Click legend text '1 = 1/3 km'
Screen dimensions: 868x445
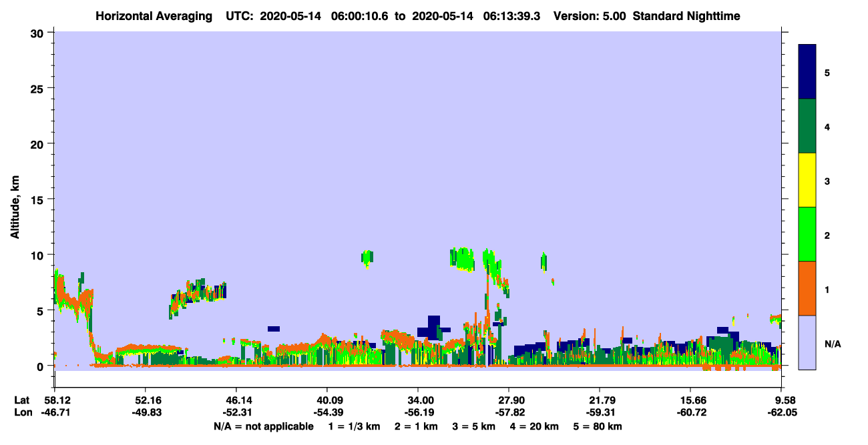(x=354, y=426)
